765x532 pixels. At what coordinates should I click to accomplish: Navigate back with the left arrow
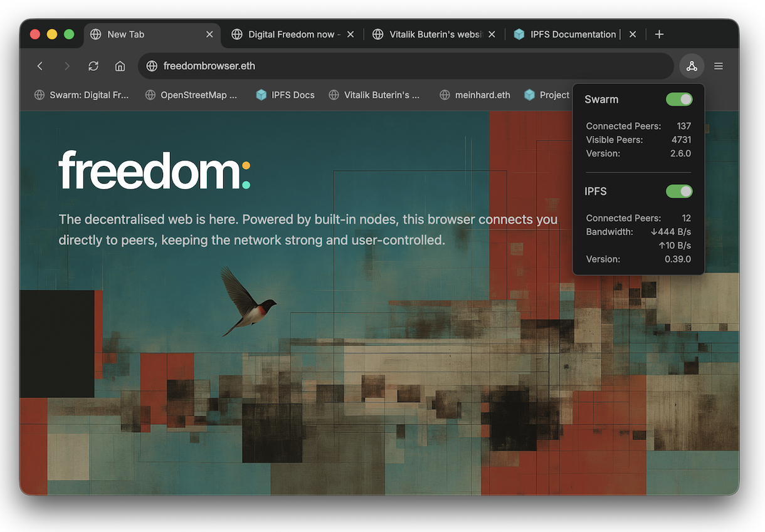(40, 66)
